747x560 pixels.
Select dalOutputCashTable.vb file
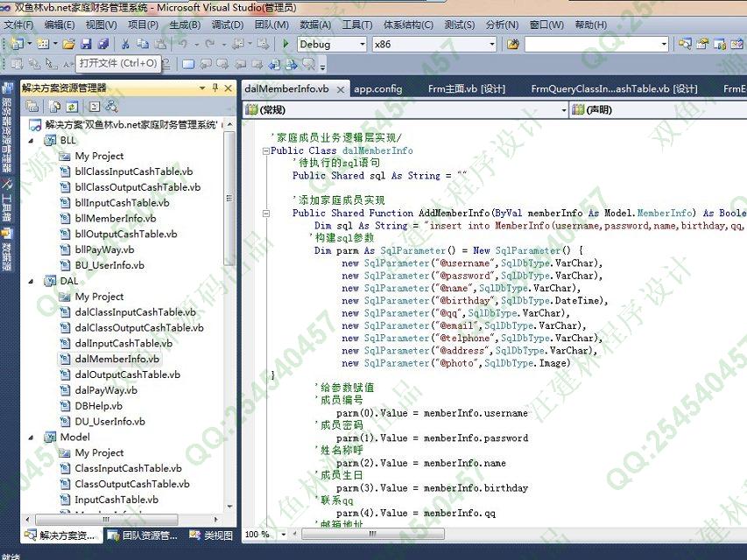tap(127, 374)
